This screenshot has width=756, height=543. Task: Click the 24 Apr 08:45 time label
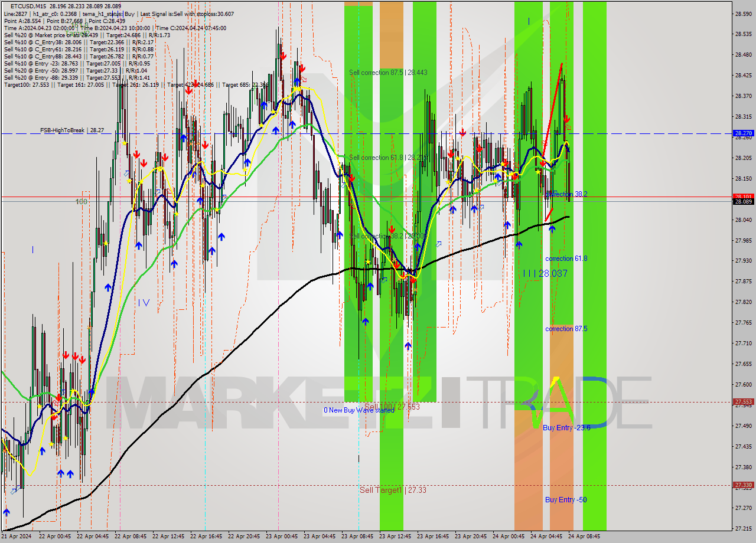tap(584, 537)
